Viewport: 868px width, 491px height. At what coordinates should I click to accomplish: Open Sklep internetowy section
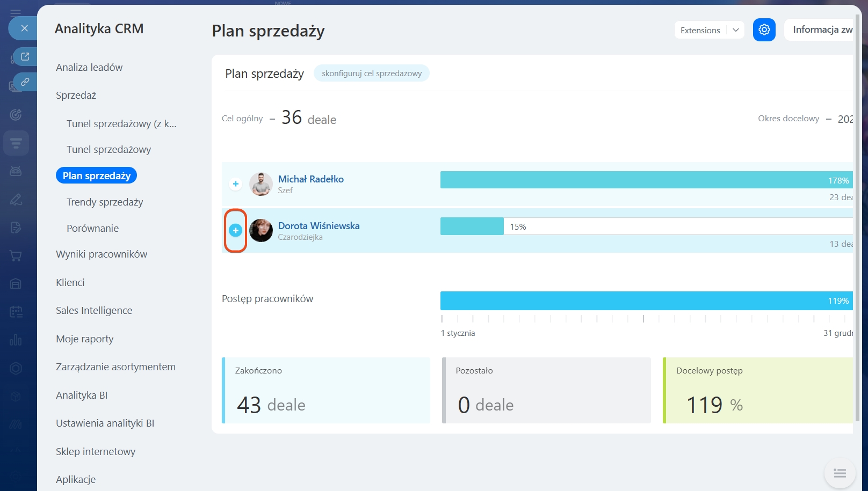[x=96, y=452]
